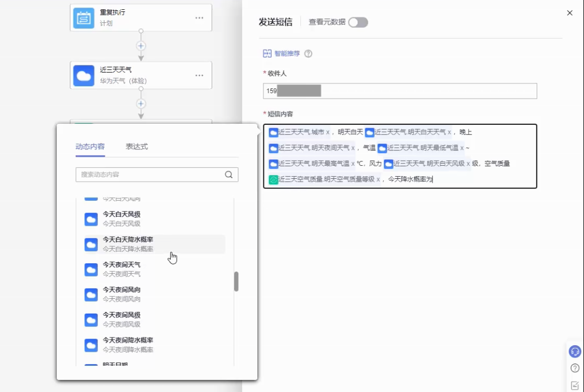Remove the 明天夜间天气 tag via its x
Image resolution: width=584 pixels, height=392 pixels.
(353, 148)
